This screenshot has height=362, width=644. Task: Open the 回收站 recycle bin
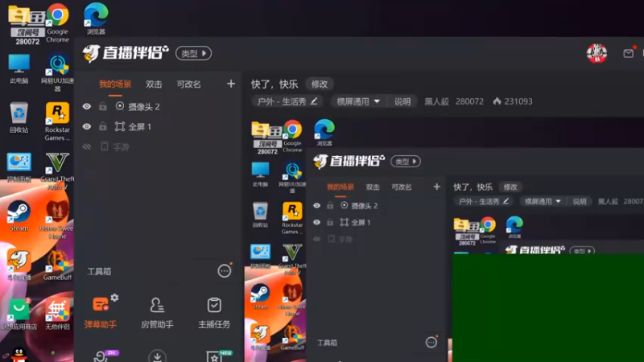click(19, 117)
